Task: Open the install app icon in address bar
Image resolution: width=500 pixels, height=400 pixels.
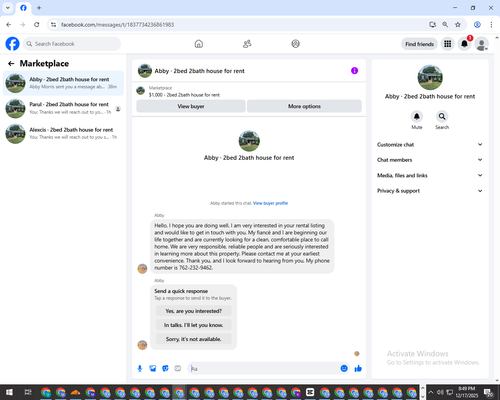Action: (432, 24)
